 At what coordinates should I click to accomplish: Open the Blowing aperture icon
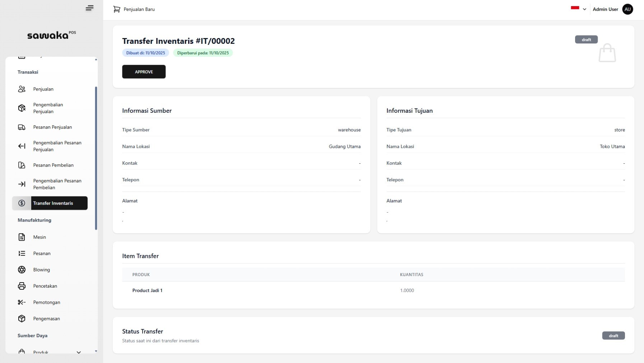pyautogui.click(x=22, y=270)
